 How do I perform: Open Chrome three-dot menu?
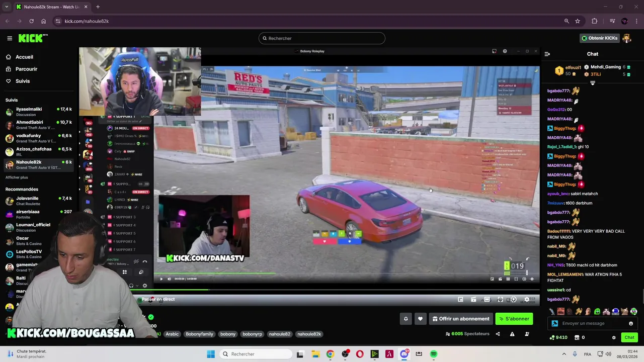coord(637,21)
